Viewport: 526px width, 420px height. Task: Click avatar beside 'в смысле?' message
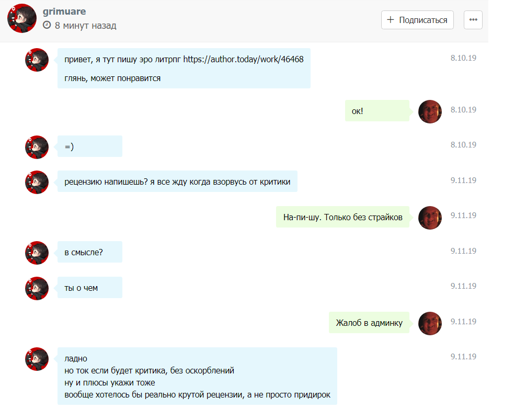click(x=37, y=253)
